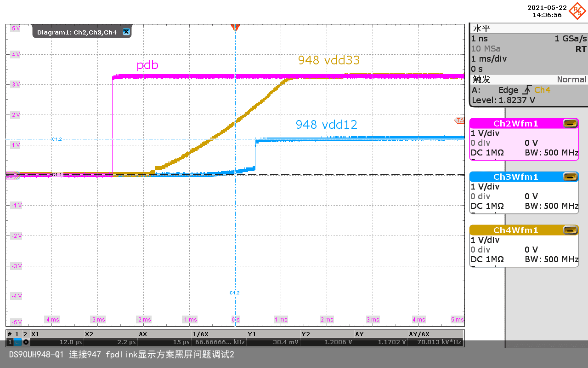
Task: Click the ΔX value 15 µs
Action: (x=182, y=342)
